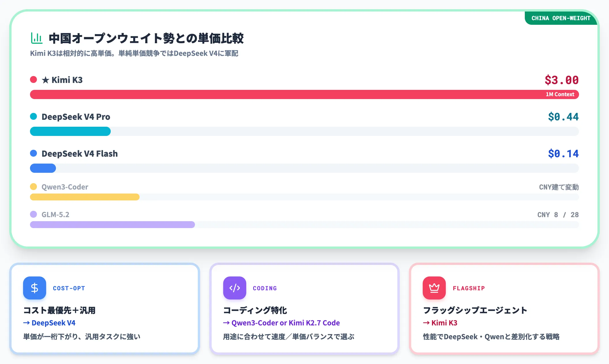Click the CNY 8 / 28 value
609x364 pixels.
[x=558, y=215]
